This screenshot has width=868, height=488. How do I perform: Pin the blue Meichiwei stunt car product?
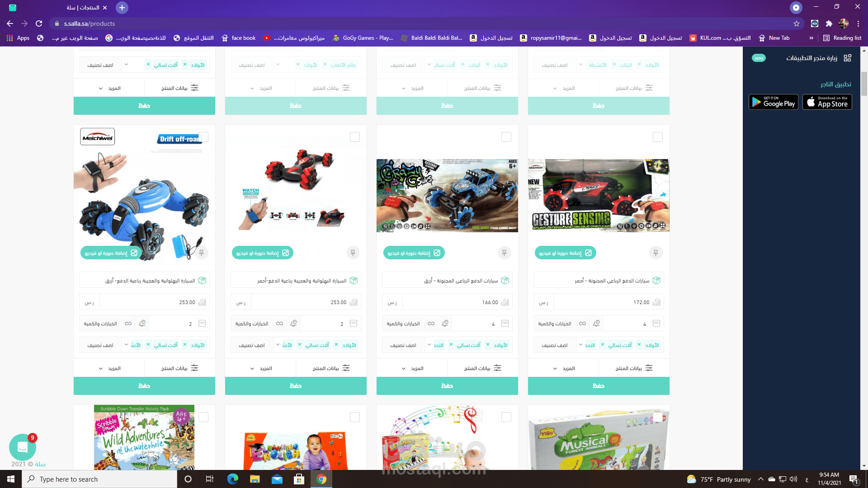[x=202, y=253]
